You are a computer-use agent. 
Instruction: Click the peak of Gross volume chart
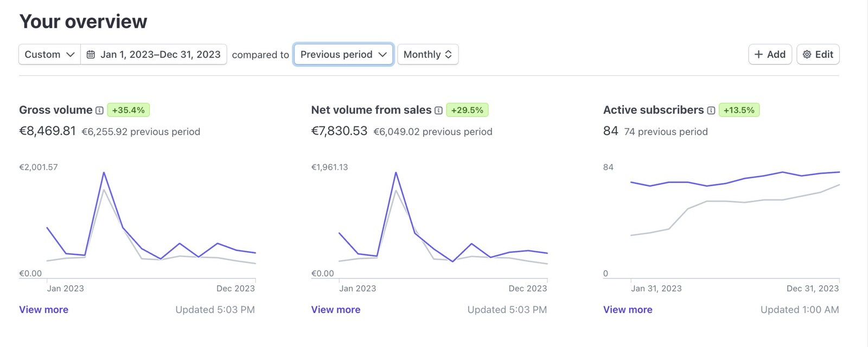pos(104,173)
